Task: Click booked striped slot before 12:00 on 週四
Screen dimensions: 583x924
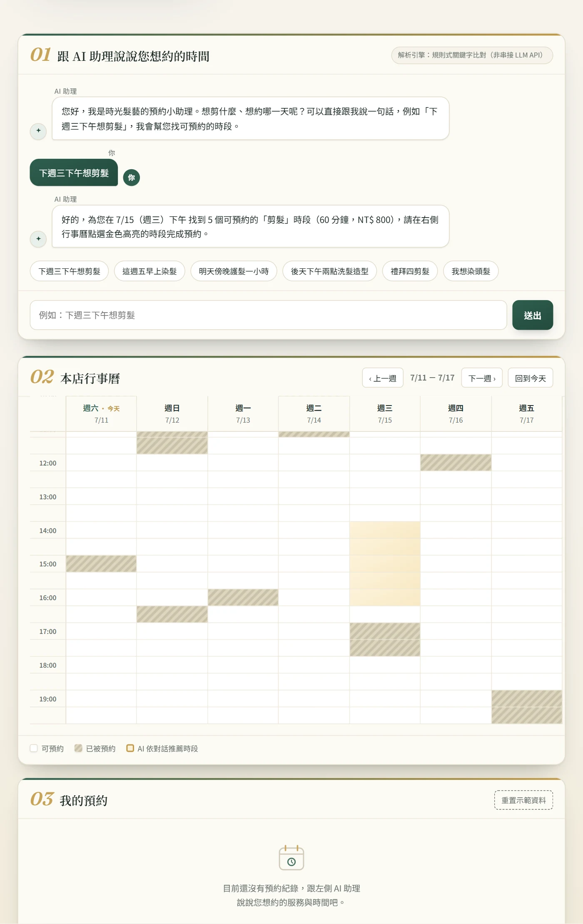Action: (x=456, y=463)
